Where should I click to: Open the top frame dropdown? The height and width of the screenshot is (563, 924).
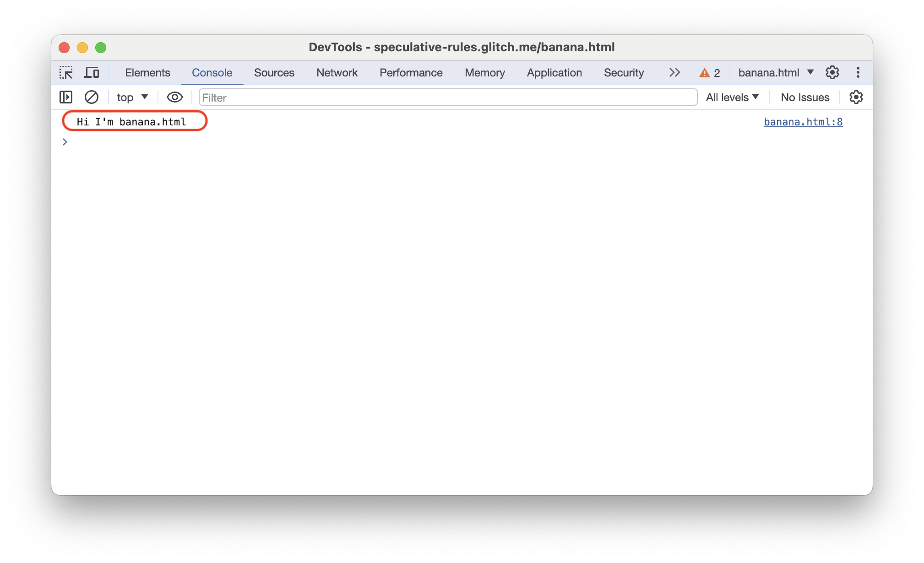click(130, 97)
